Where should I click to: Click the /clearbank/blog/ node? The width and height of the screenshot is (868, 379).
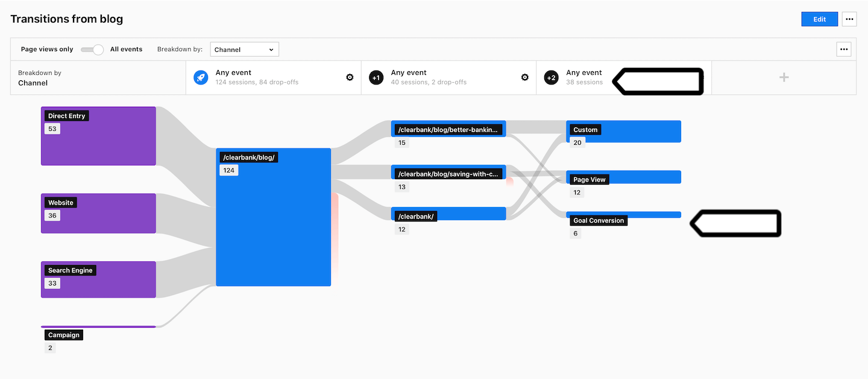point(273,217)
